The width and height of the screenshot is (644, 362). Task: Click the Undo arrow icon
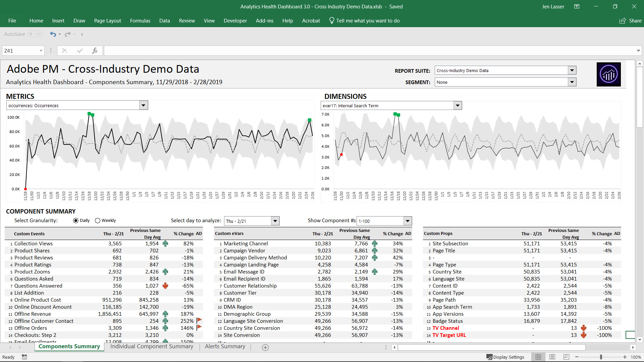[53, 34]
